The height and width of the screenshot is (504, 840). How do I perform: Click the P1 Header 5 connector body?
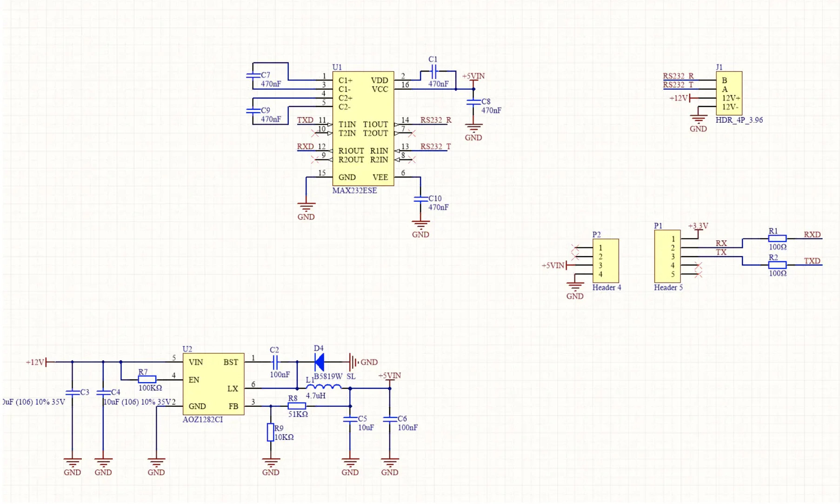[x=667, y=256]
